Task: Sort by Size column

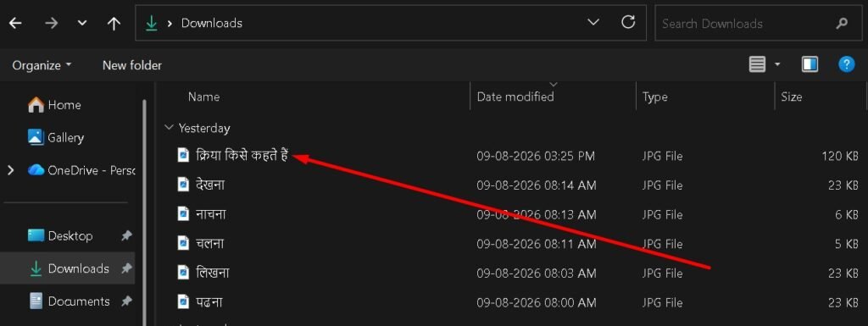Action: coord(791,97)
